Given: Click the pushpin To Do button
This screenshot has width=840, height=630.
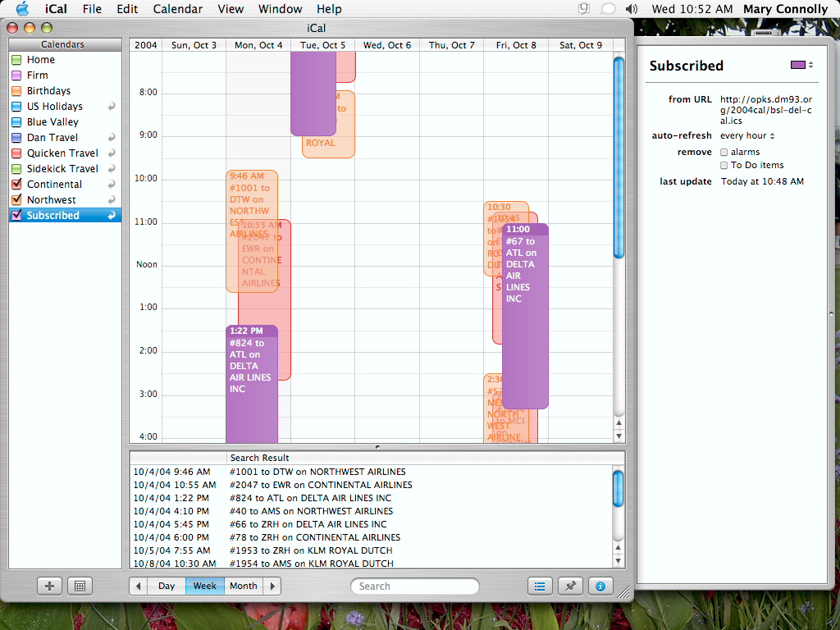Looking at the screenshot, I should [x=570, y=586].
